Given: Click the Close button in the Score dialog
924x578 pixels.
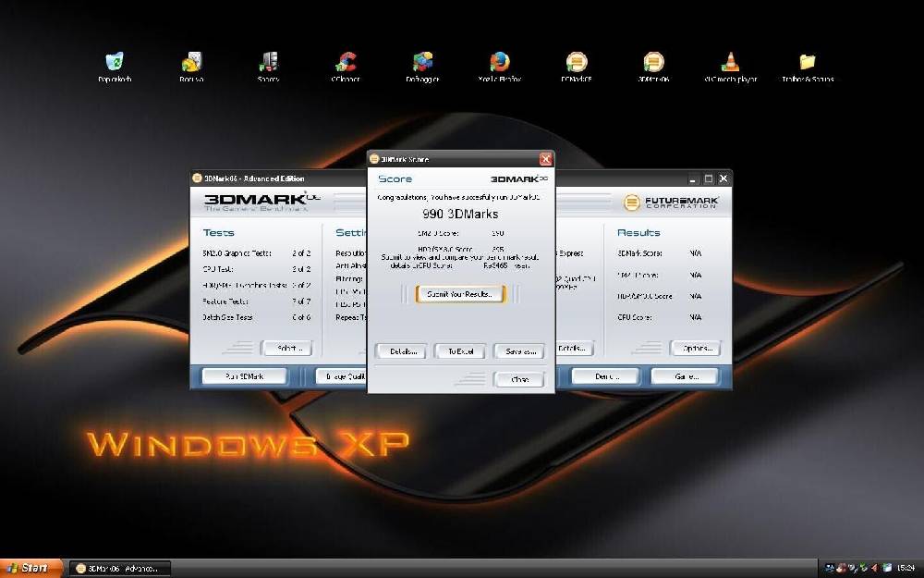Looking at the screenshot, I should (x=519, y=379).
